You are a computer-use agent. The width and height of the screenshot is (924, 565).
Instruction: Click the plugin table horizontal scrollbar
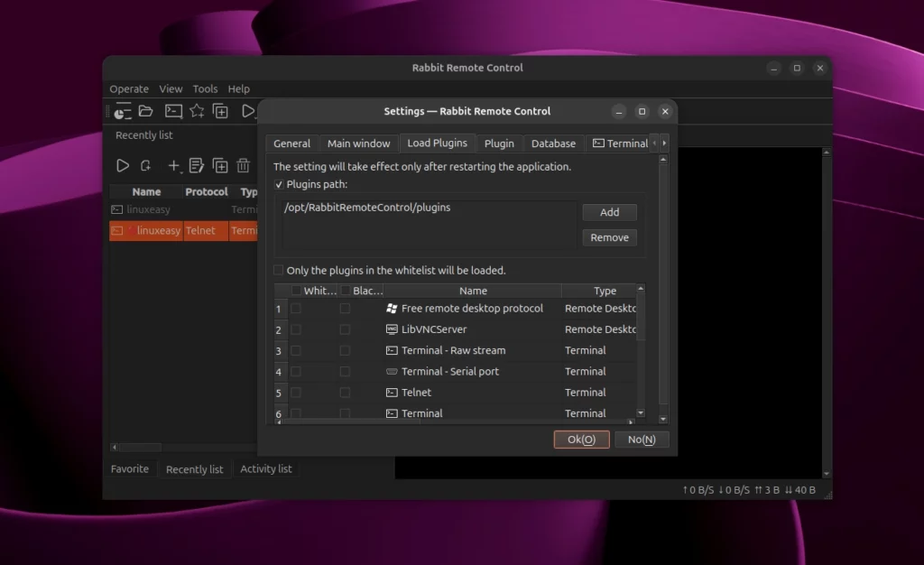[354, 421]
